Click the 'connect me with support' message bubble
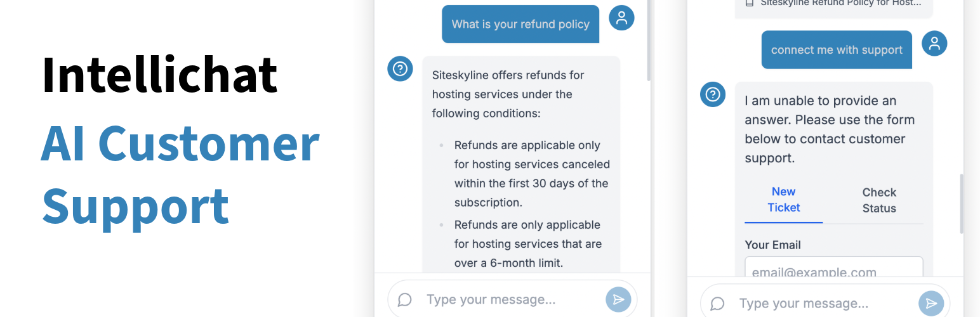 (837, 50)
